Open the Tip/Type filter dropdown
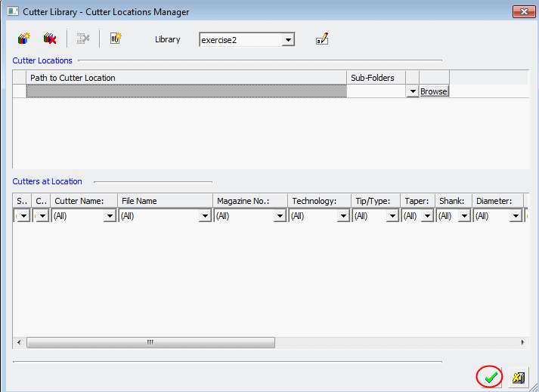539x392 pixels. click(392, 216)
